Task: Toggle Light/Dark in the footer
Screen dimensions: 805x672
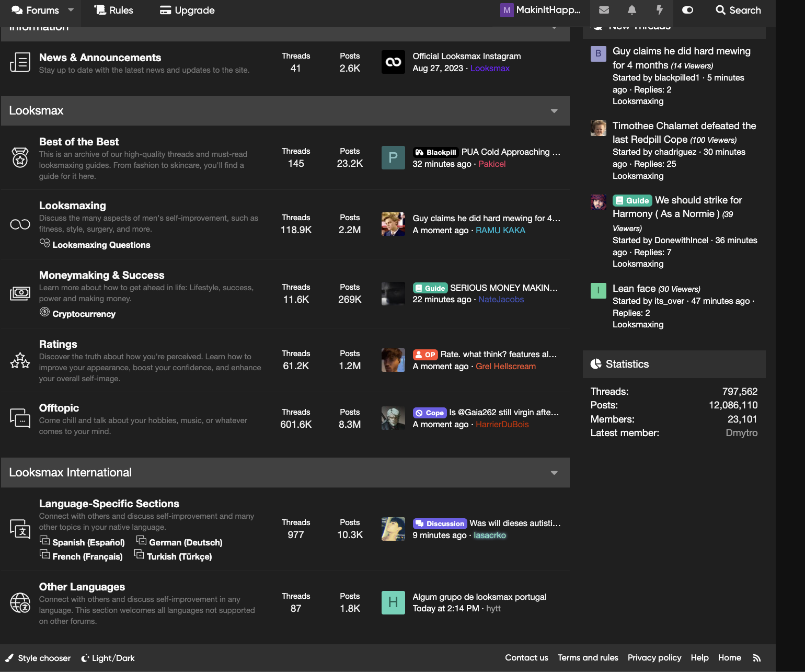Action: click(108, 658)
